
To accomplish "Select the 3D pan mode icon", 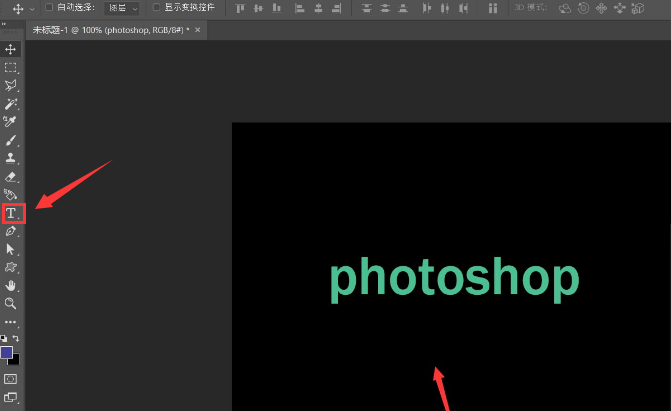I will (x=601, y=8).
